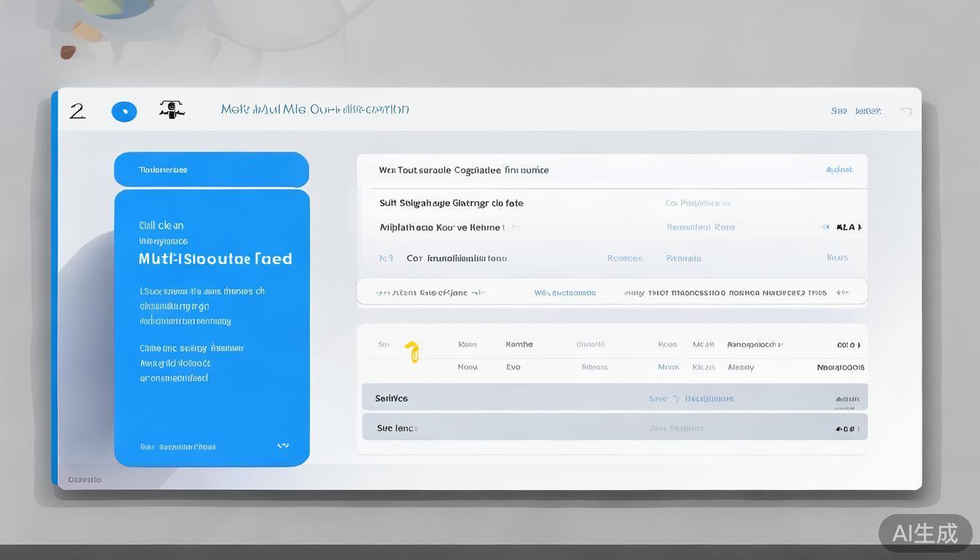980x560 pixels.
Task: Click the gray arrow icon at header right
Action: [906, 111]
